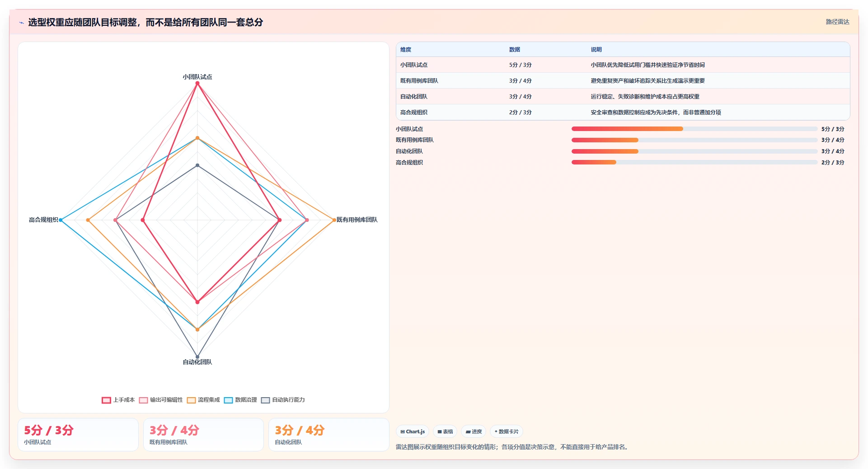Viewport: 868px width, 469px height.
Task: Click the 数据卡片 tag
Action: (507, 431)
